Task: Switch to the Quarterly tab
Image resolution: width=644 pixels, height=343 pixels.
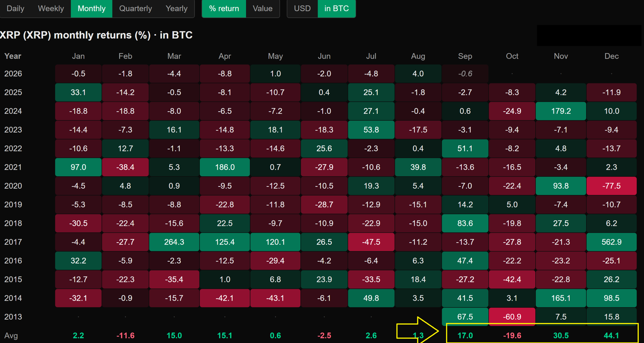Action: [135, 8]
